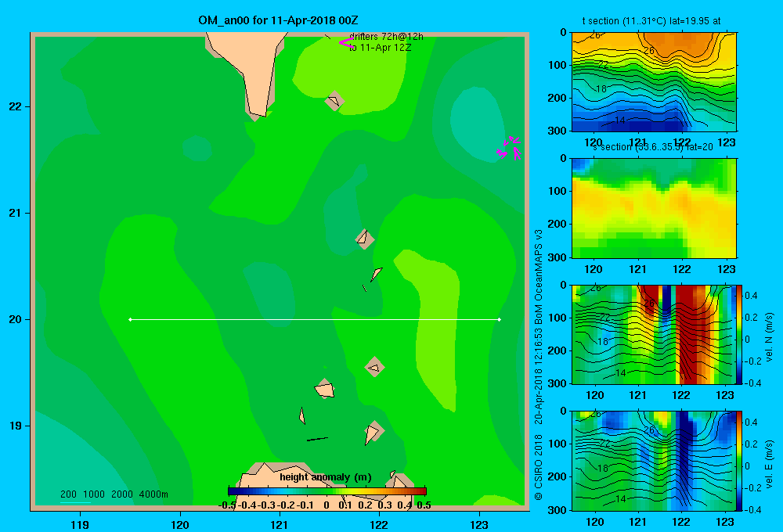Image resolution: width=783 pixels, height=532 pixels.
Task: Click longitude label 121 under the main map
Action: point(280,524)
